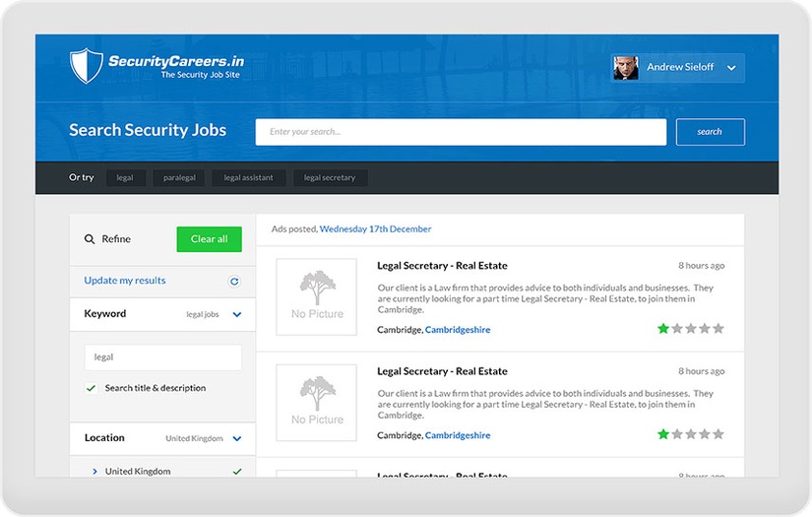812x517 pixels.
Task: Click the second listing's green first star
Action: point(662,434)
